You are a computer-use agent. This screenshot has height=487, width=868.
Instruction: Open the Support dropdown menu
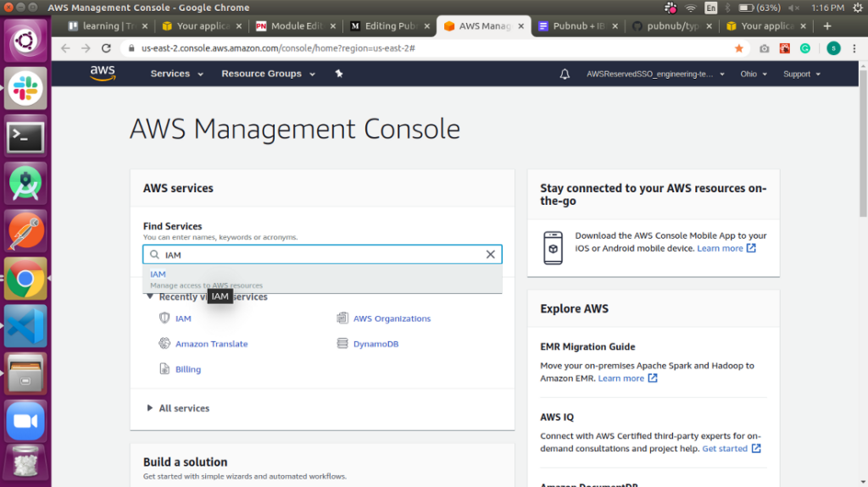[802, 75]
